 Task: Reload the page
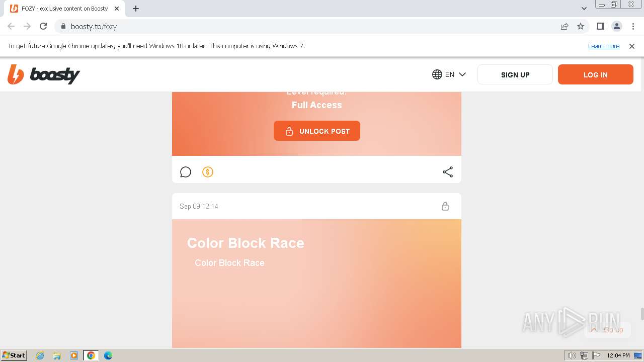pos(43,26)
